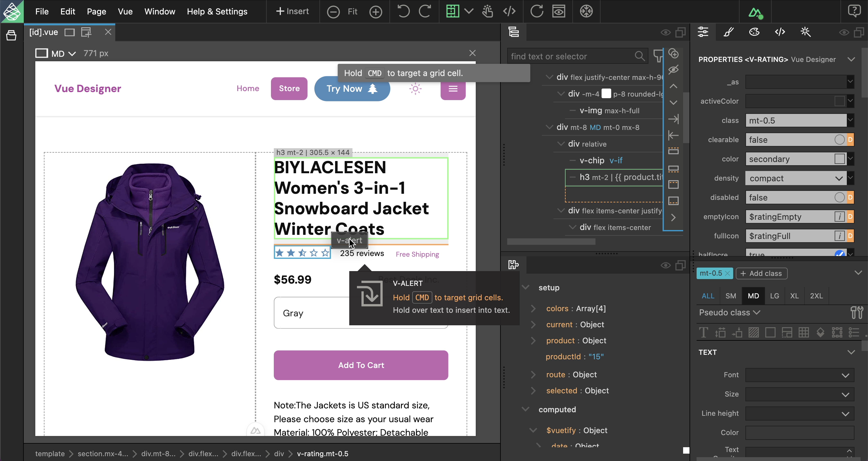Open the element code tab icon
This screenshot has width=868, height=461.
(780, 32)
